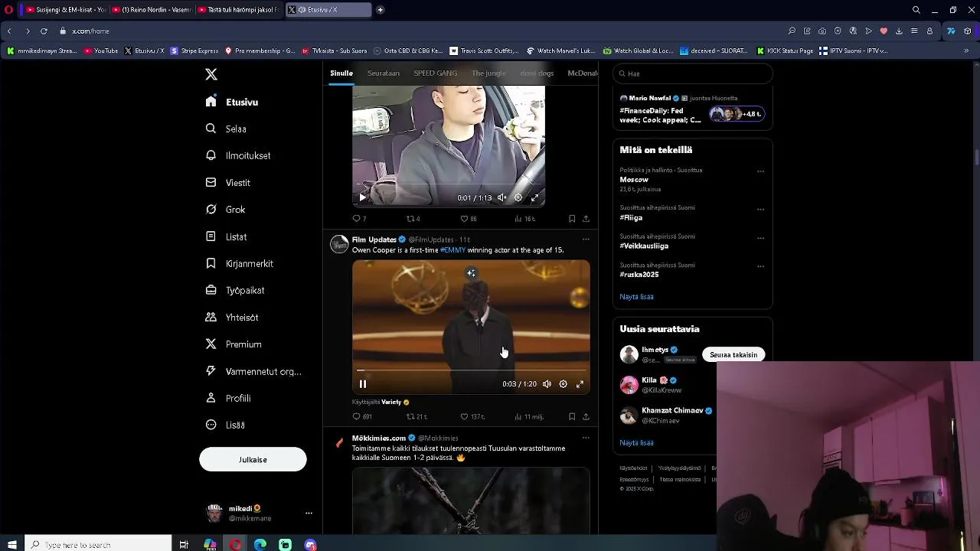Open the Kirjanmerkit bookmark icon in sidebar
The width and height of the screenshot is (980, 551).
(x=211, y=263)
